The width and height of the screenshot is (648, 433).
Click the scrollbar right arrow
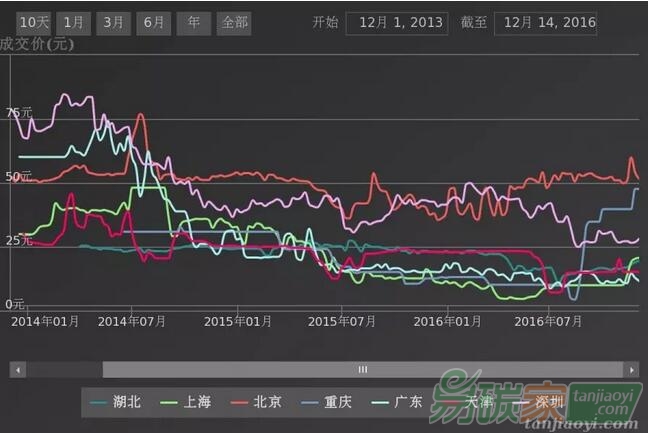pos(631,370)
